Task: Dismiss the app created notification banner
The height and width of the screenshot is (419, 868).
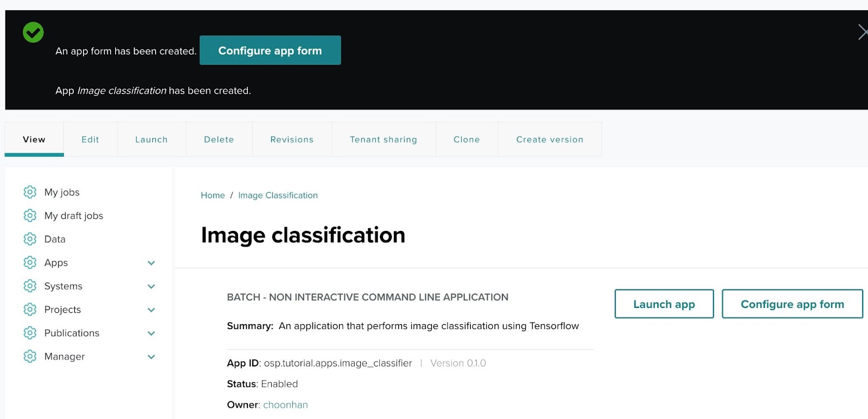Action: (862, 32)
